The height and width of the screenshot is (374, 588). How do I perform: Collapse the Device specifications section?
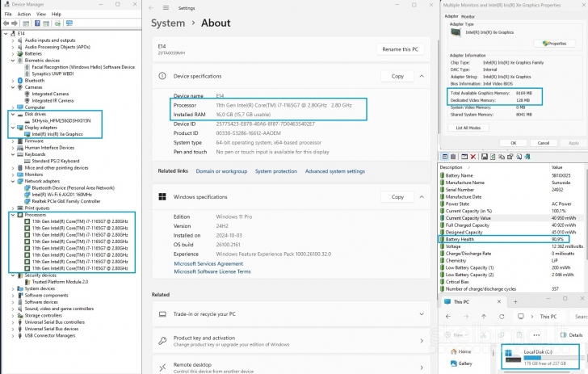point(422,76)
